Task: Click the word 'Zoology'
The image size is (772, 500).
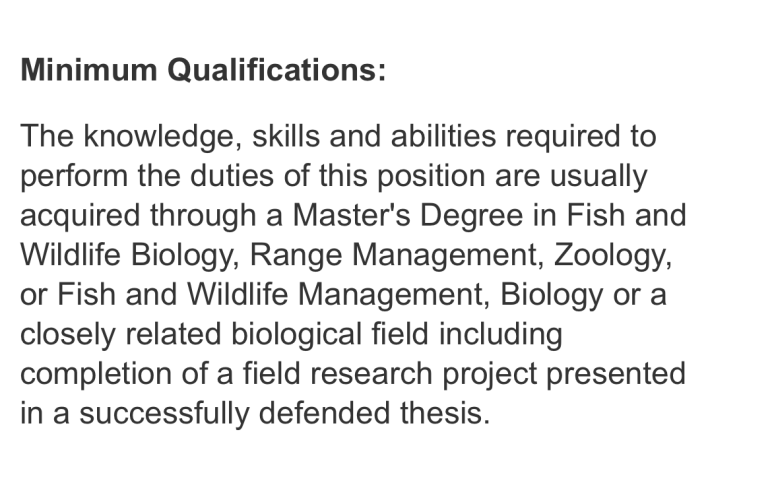Action: pos(613,255)
